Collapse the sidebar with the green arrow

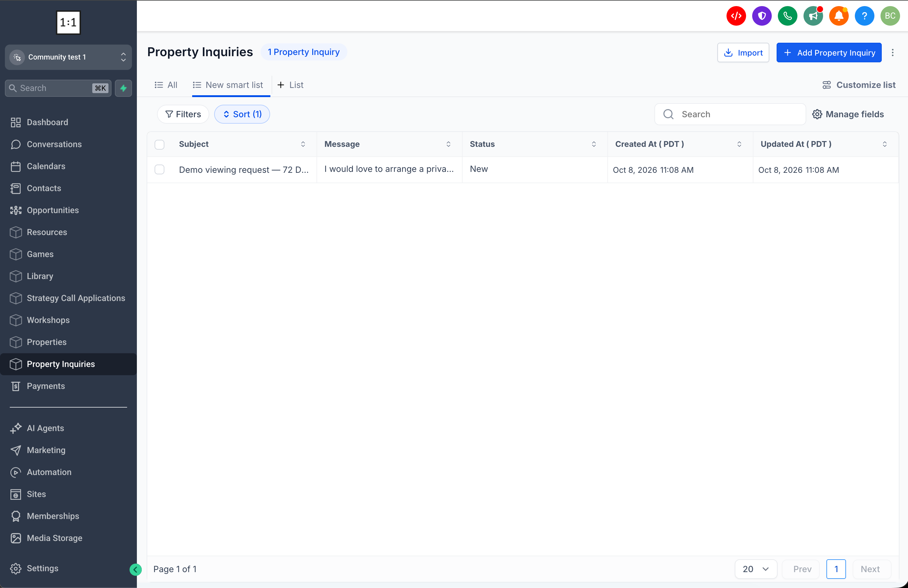tap(135, 569)
